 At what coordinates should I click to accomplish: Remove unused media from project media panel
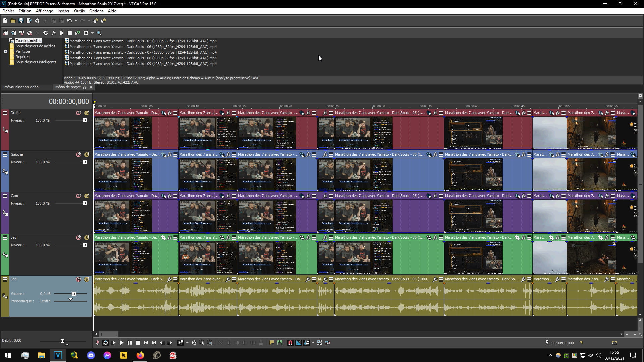coord(5,33)
